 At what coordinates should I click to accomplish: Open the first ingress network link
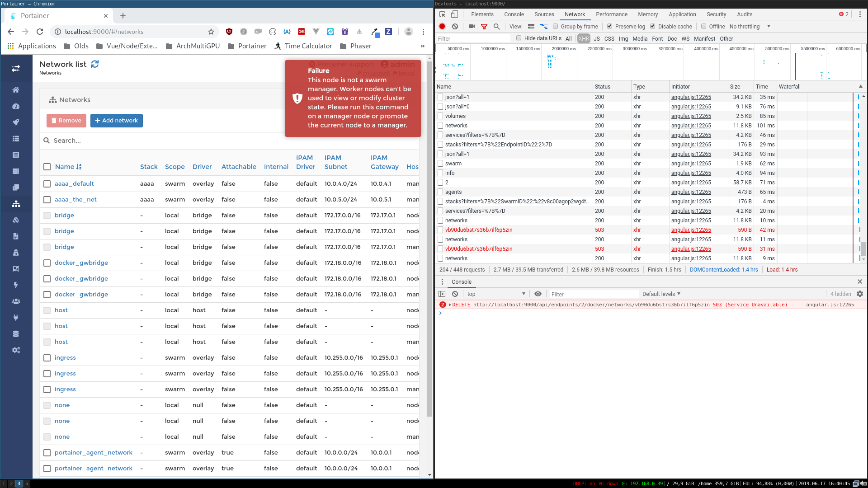65,358
